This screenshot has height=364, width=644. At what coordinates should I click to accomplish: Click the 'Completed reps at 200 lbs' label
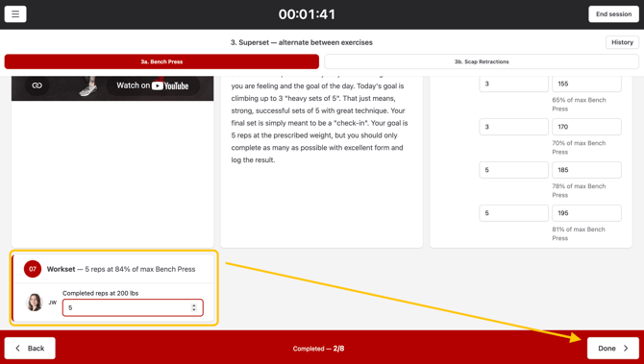click(x=100, y=293)
